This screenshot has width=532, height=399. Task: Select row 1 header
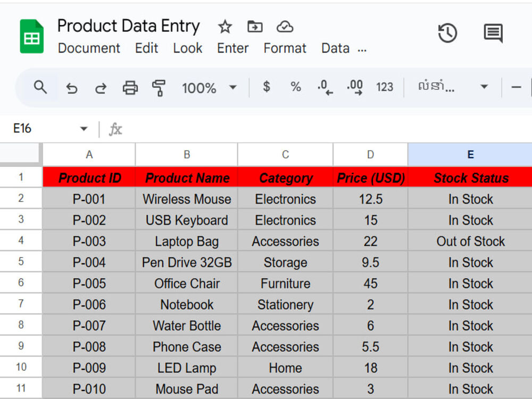pyautogui.click(x=21, y=177)
